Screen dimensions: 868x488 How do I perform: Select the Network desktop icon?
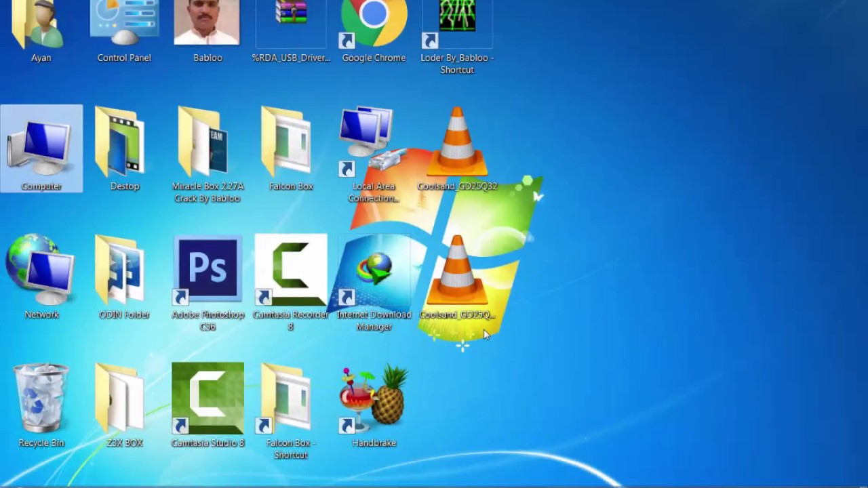[x=41, y=270]
